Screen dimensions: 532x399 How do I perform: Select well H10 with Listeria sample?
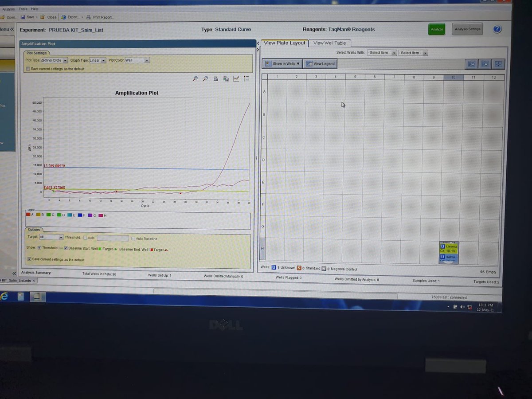point(449,253)
